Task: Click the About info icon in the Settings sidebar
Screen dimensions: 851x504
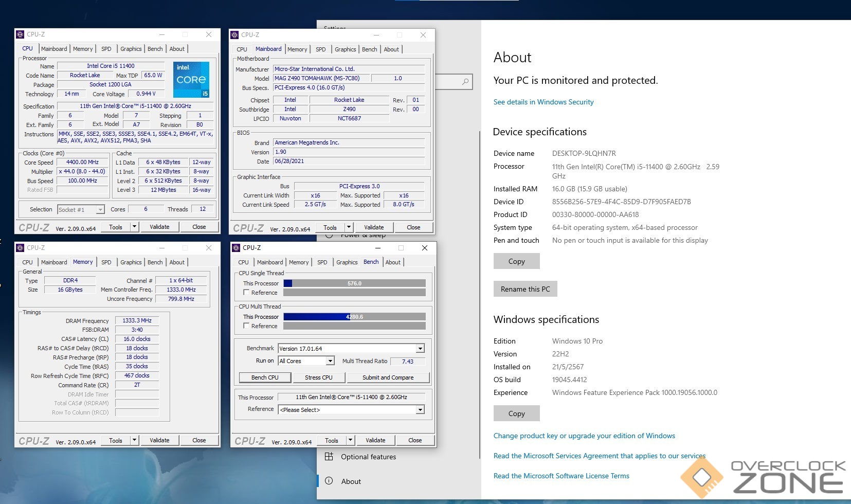Action: [329, 481]
